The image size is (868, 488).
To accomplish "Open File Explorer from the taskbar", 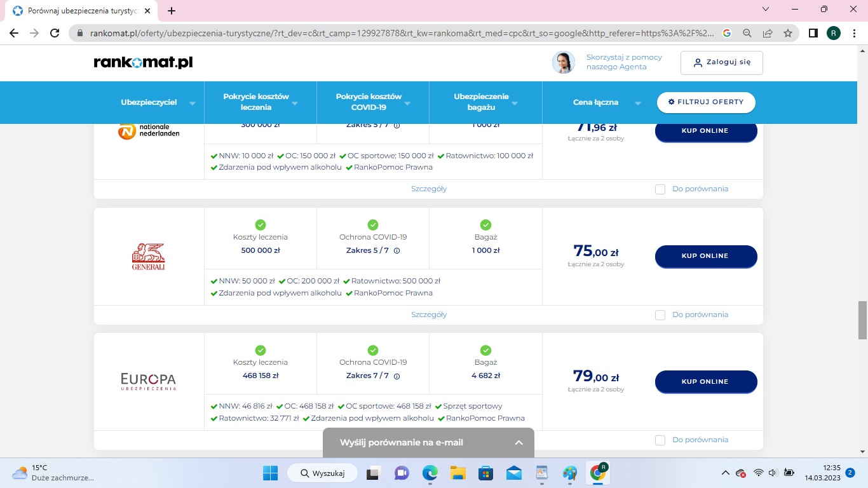I will 458,473.
